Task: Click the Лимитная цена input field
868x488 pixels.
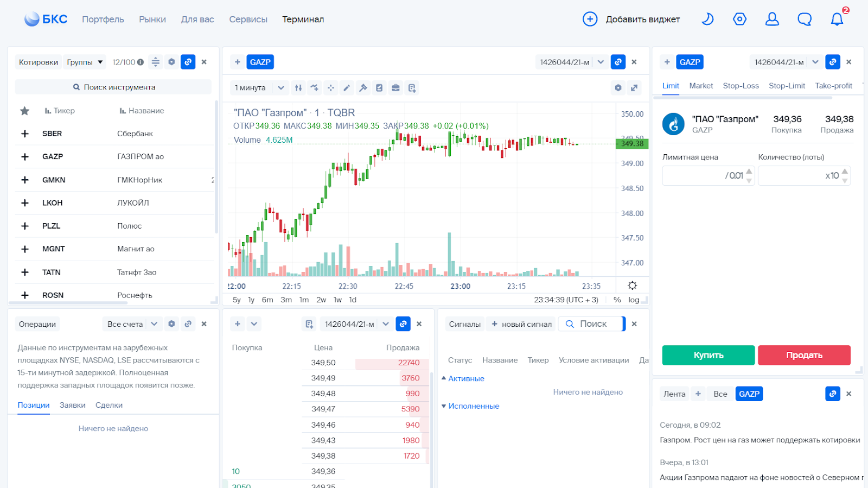Action: (x=708, y=176)
